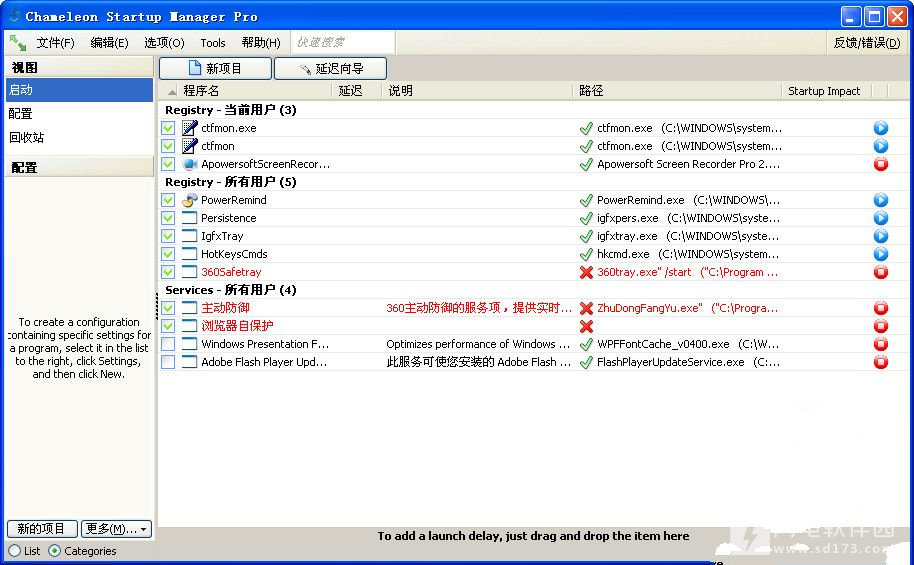
Task: Click the PowerRemind program icon
Action: tap(189, 200)
